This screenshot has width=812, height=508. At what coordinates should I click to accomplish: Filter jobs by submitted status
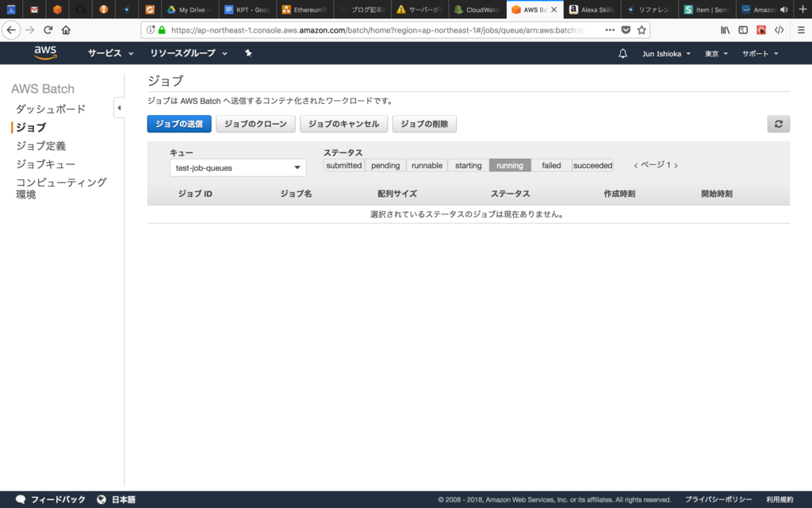click(344, 165)
